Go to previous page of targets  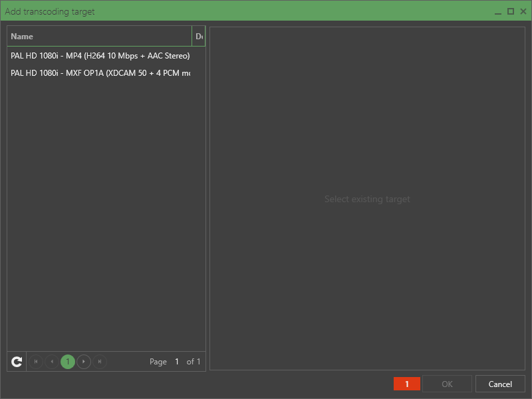pos(52,362)
